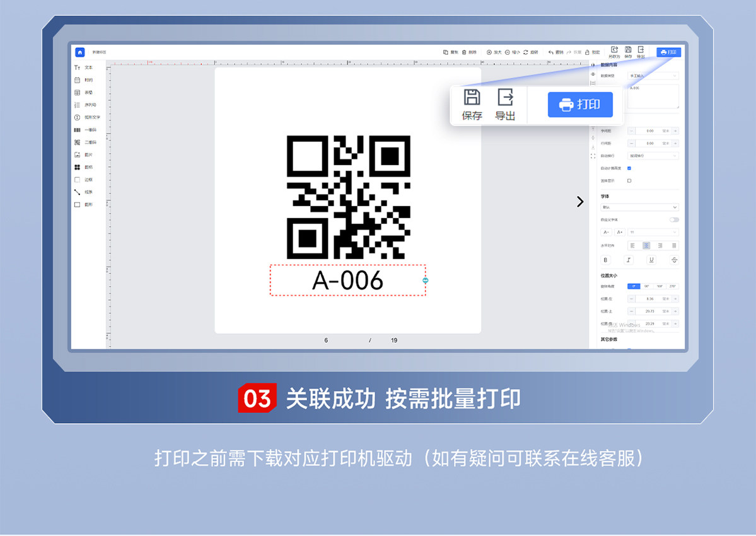Image resolution: width=756 pixels, height=536 pixels.
Task: Click the 锁定 lock icon
Action: click(587, 52)
